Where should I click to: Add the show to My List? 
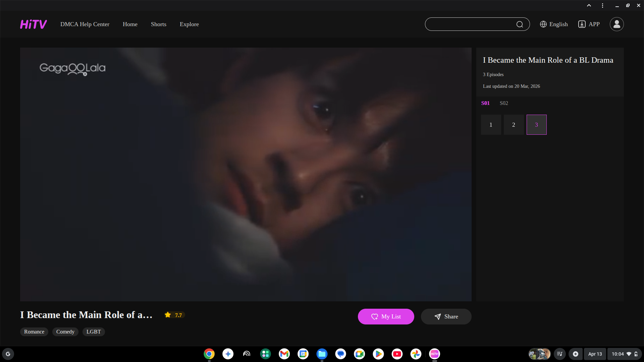pos(386,316)
